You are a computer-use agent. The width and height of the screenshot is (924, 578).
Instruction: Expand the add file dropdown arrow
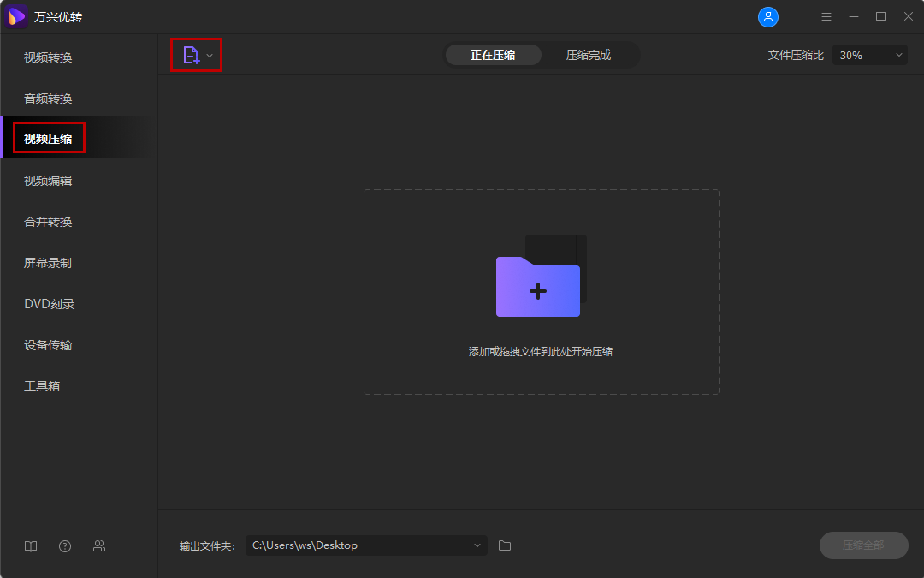(210, 56)
